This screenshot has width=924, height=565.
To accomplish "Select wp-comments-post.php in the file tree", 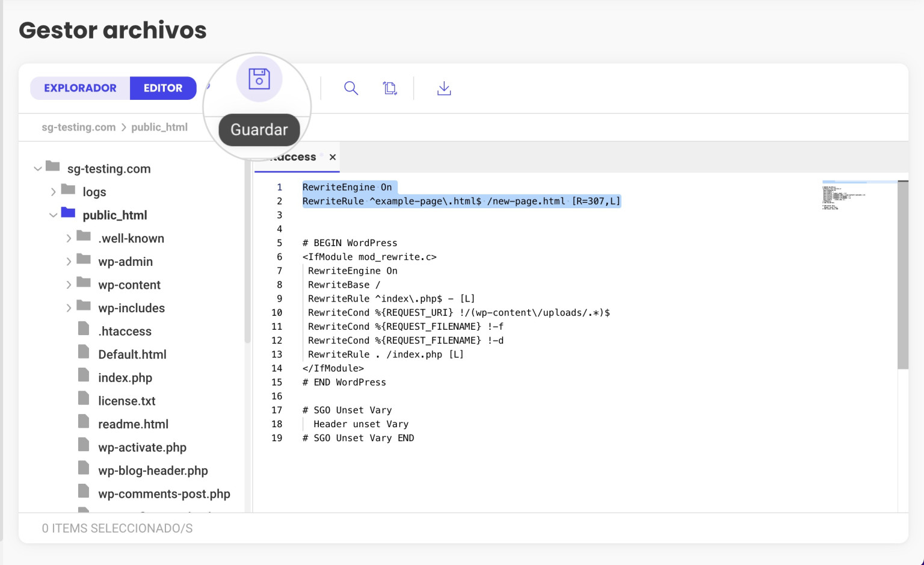I will pyautogui.click(x=164, y=494).
